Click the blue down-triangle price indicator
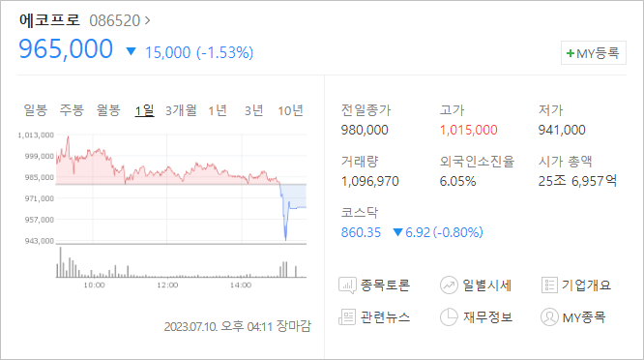644x360 pixels. 131,51
